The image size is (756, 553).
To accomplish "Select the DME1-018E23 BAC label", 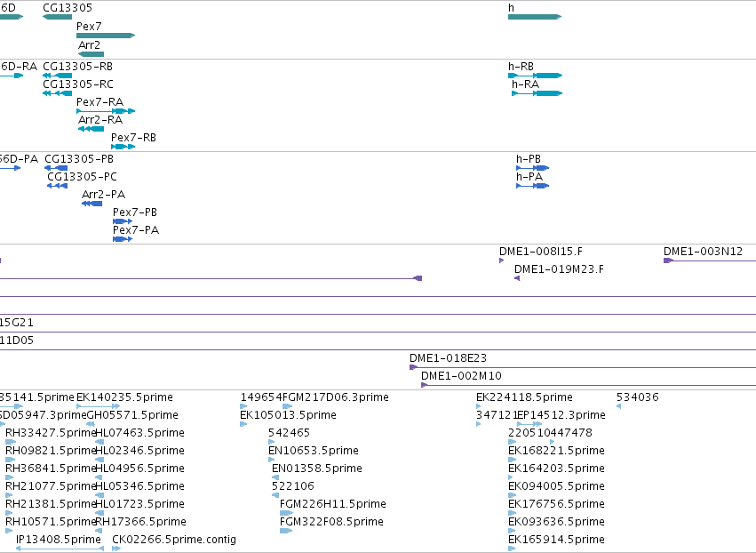I will point(448,358).
